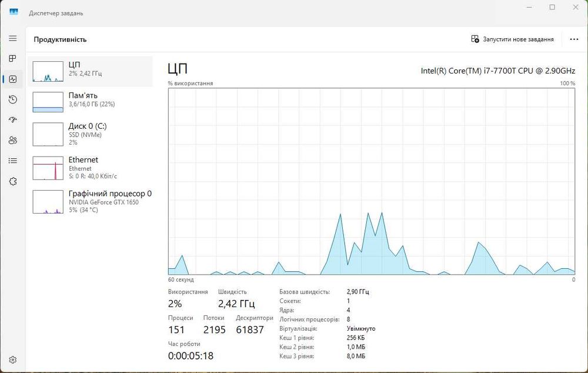Click Ethernet throughput S: 0 R: 40,0 Кбіт/с

[x=93, y=176]
